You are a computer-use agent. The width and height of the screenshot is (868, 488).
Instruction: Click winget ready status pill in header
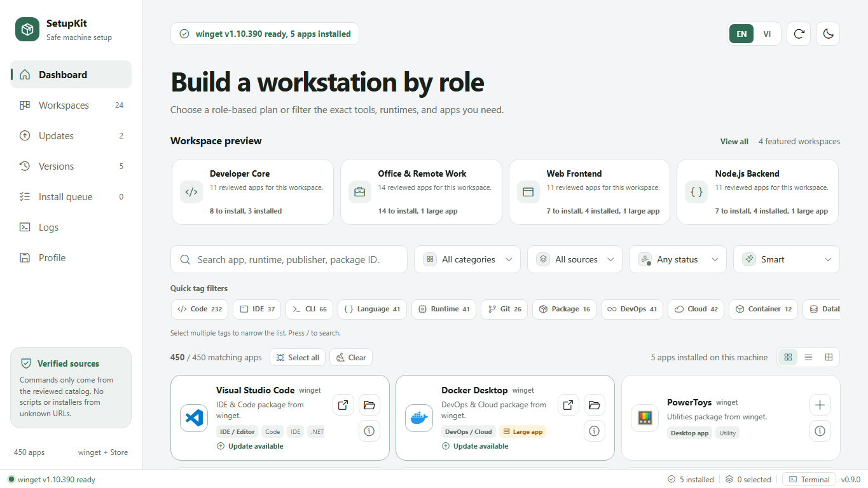coord(265,34)
